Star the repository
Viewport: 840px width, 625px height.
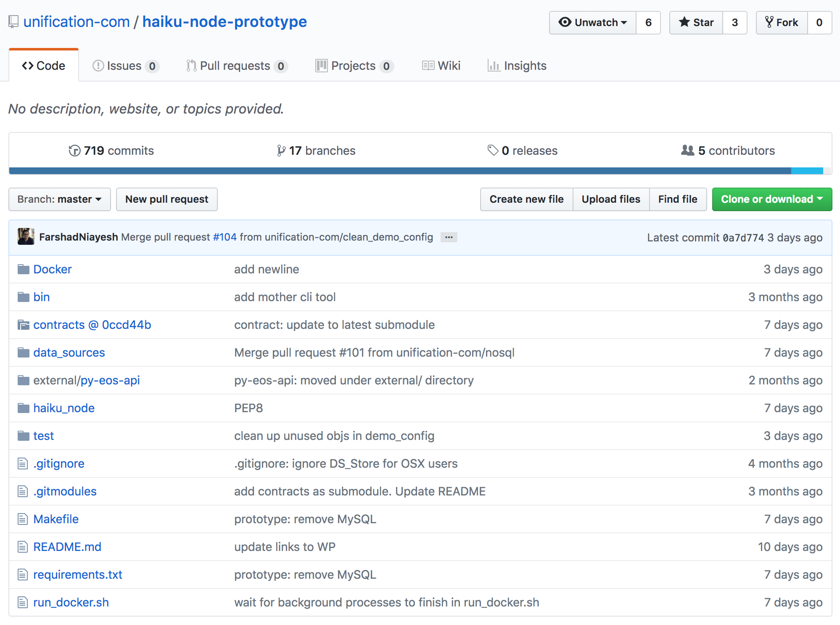tap(696, 23)
